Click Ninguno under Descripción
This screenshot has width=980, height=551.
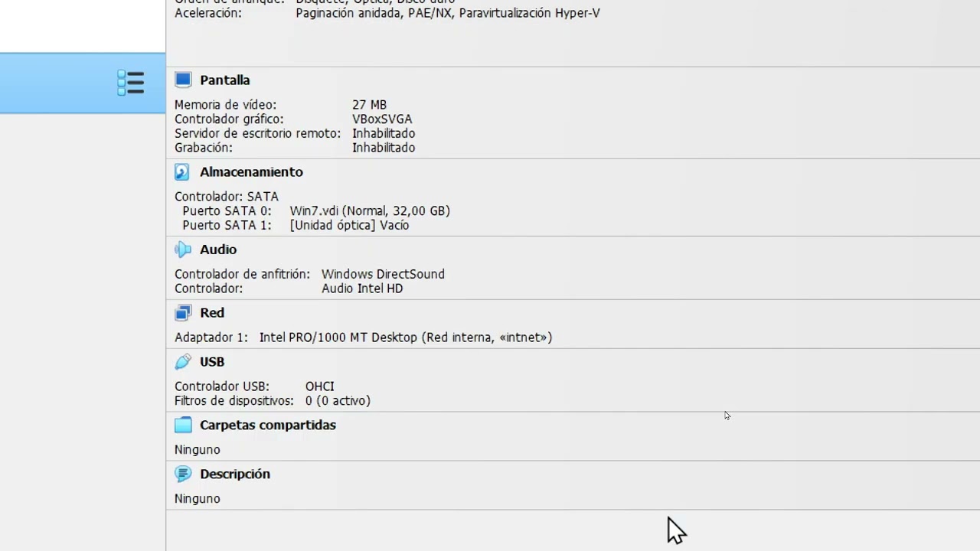point(198,498)
